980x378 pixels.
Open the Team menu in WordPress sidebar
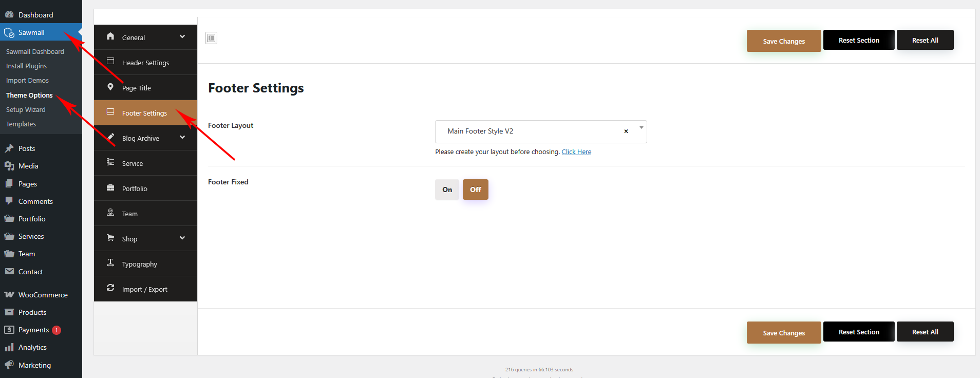pos(41,254)
